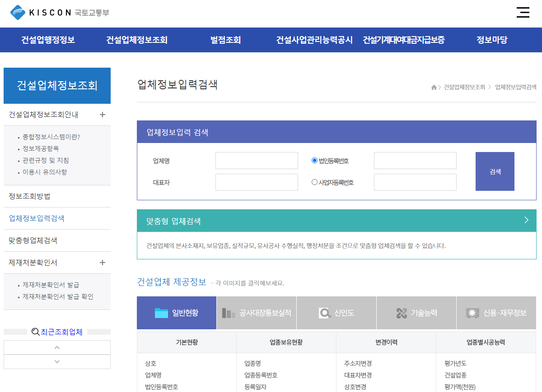Click the 신인도 magnifier icon
This screenshot has height=392, width=542.
pyautogui.click(x=325, y=313)
